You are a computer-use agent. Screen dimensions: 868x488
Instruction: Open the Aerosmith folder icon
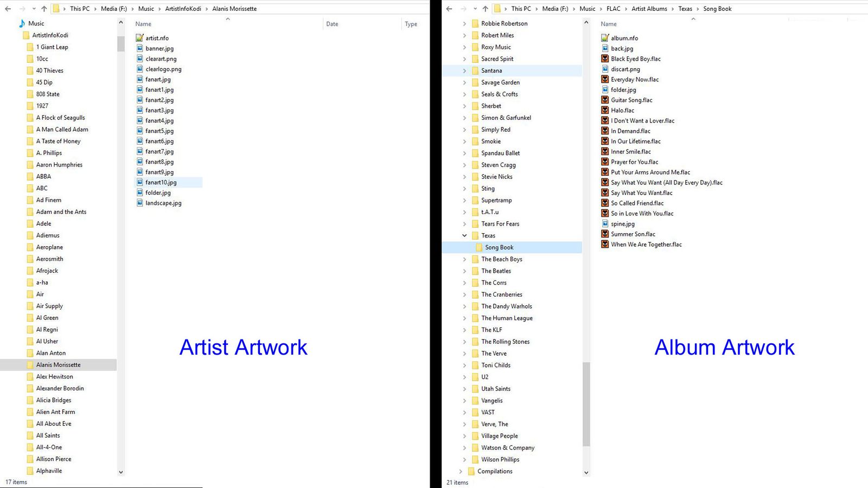coord(30,259)
